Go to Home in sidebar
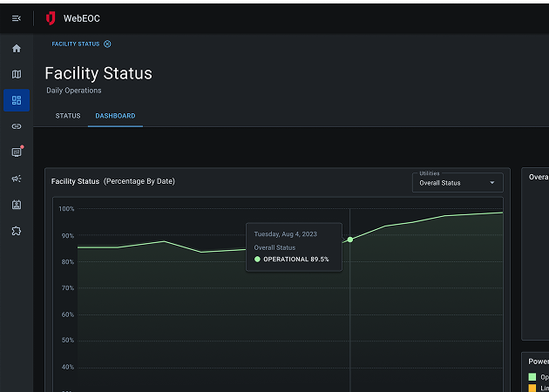The image size is (549, 392). click(x=16, y=49)
